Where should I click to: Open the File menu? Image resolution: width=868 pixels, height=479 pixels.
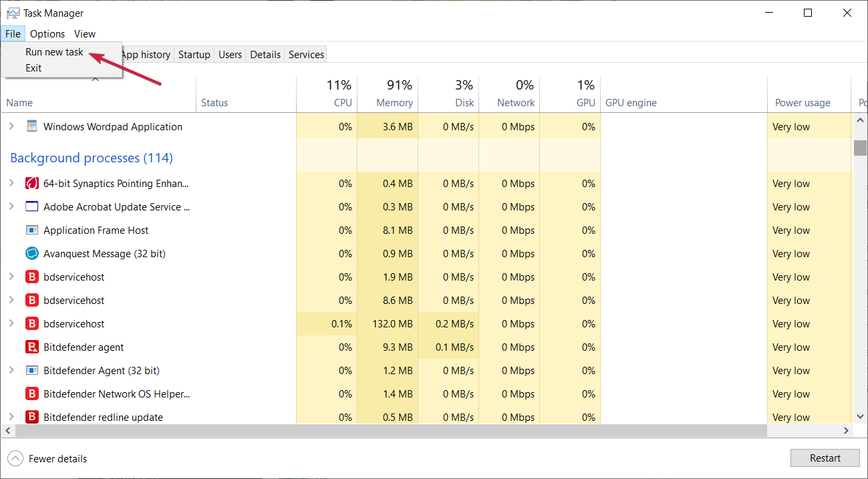13,33
